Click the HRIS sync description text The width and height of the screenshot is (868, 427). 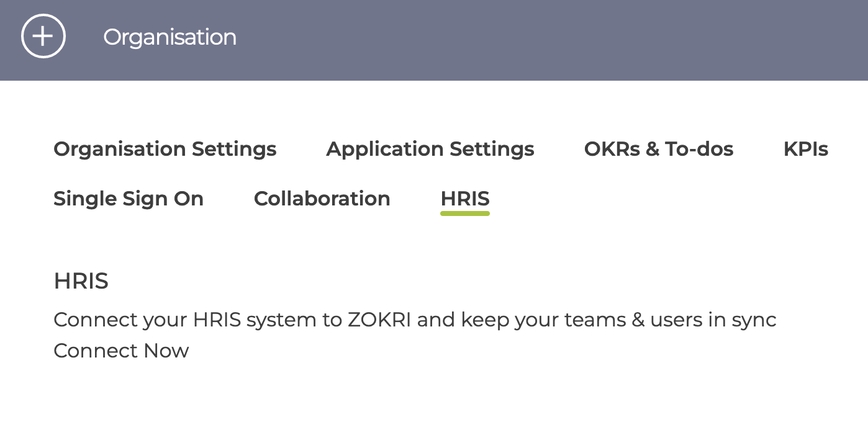tap(415, 320)
